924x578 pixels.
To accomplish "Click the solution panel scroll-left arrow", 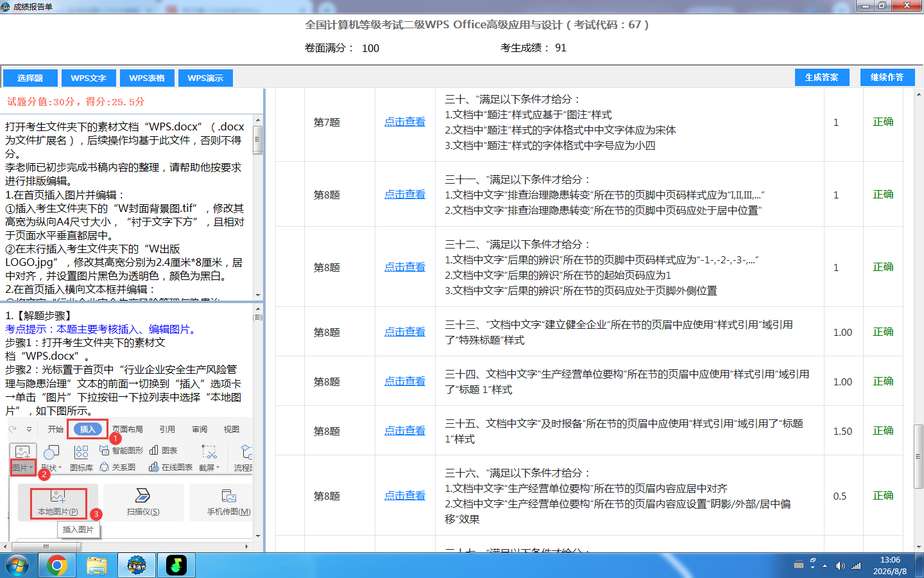I will (x=5, y=547).
